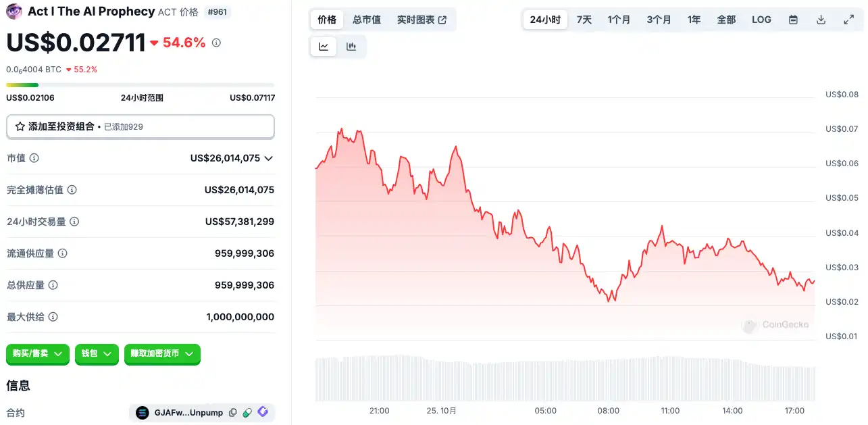Copy the GJAFw...Unpump contract address

pos(233,413)
